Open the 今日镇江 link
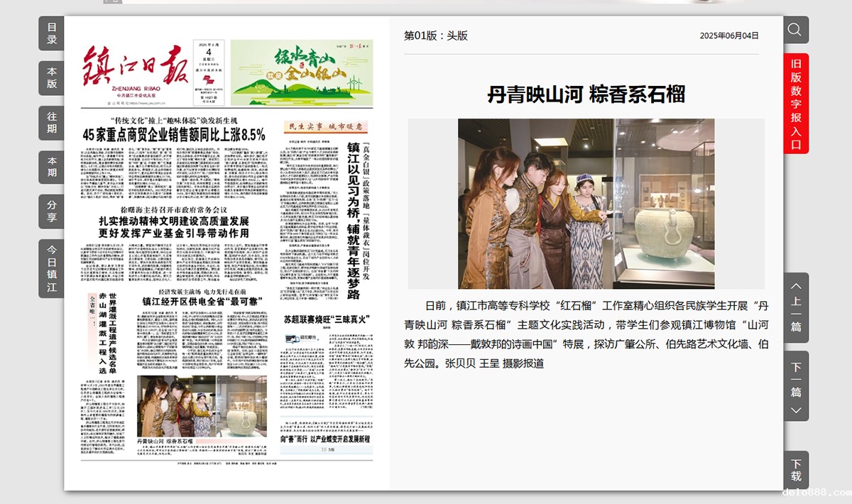 [51, 268]
